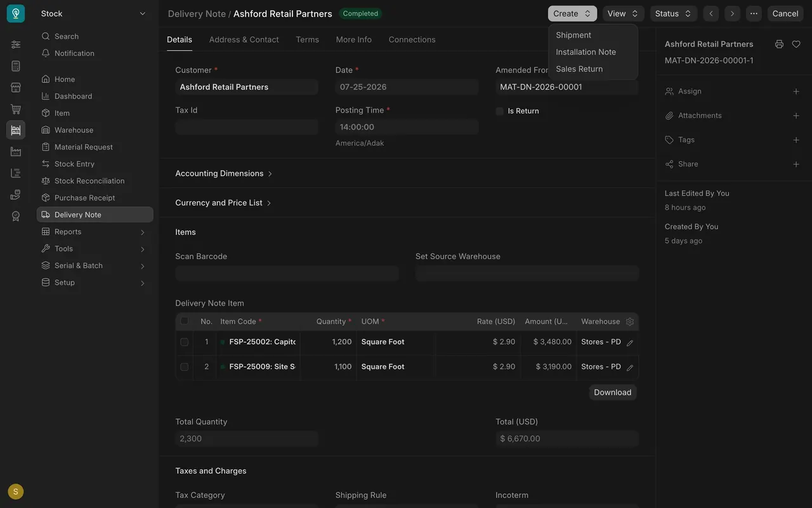812x508 pixels.
Task: Open the Status dropdown
Action: (674, 13)
